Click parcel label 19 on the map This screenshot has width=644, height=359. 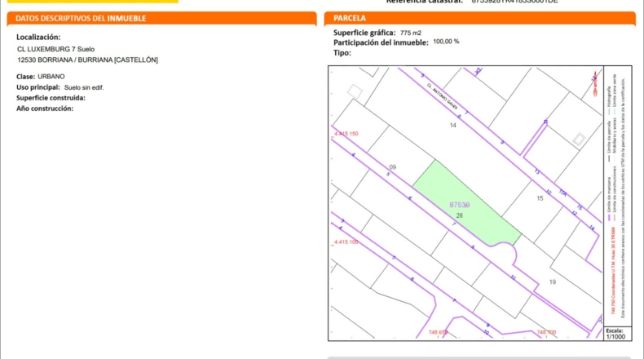point(553,281)
